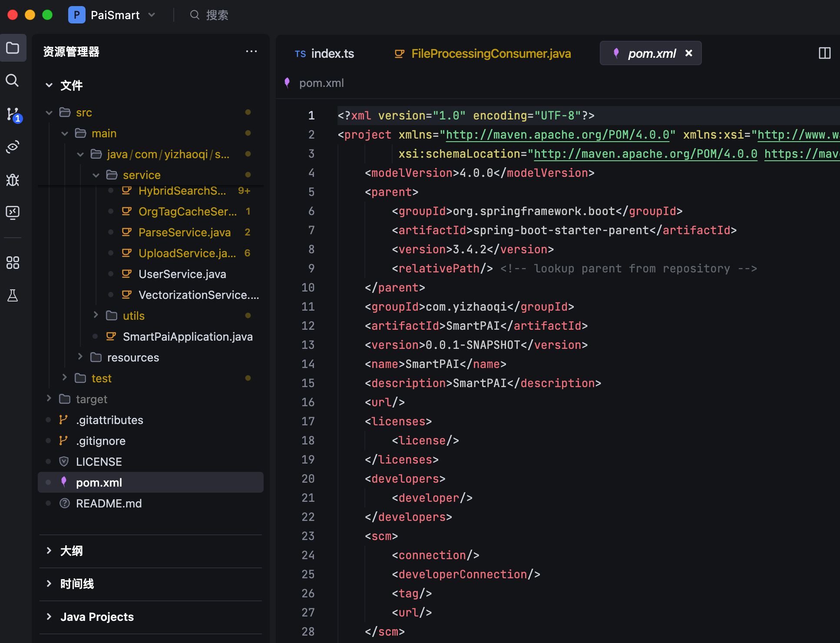The height and width of the screenshot is (643, 840).
Task: Select the pom.xml editor tab
Action: tap(650, 53)
